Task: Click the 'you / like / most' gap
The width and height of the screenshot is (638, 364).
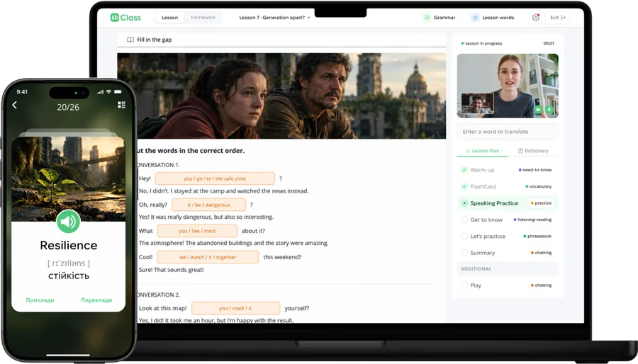Action: [197, 231]
